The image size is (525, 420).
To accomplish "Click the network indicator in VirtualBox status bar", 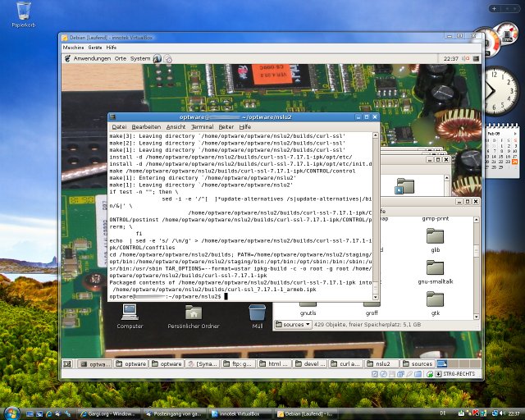I will (400, 374).
